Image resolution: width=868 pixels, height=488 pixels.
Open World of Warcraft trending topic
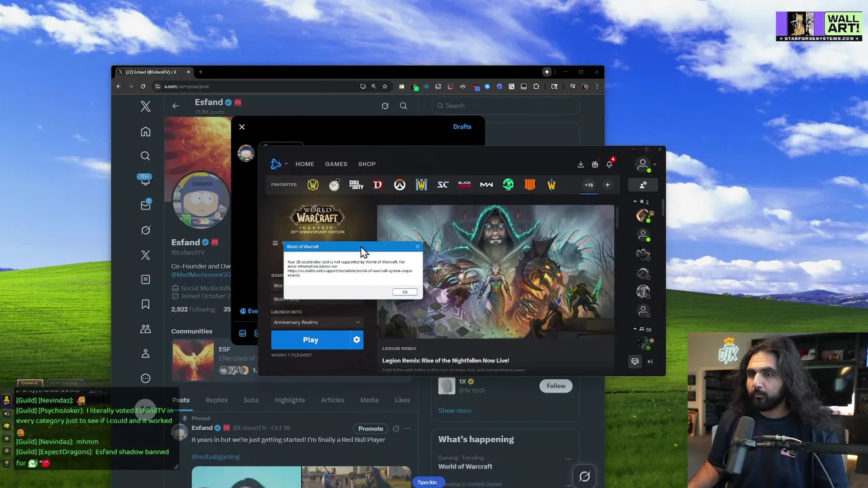point(465,466)
